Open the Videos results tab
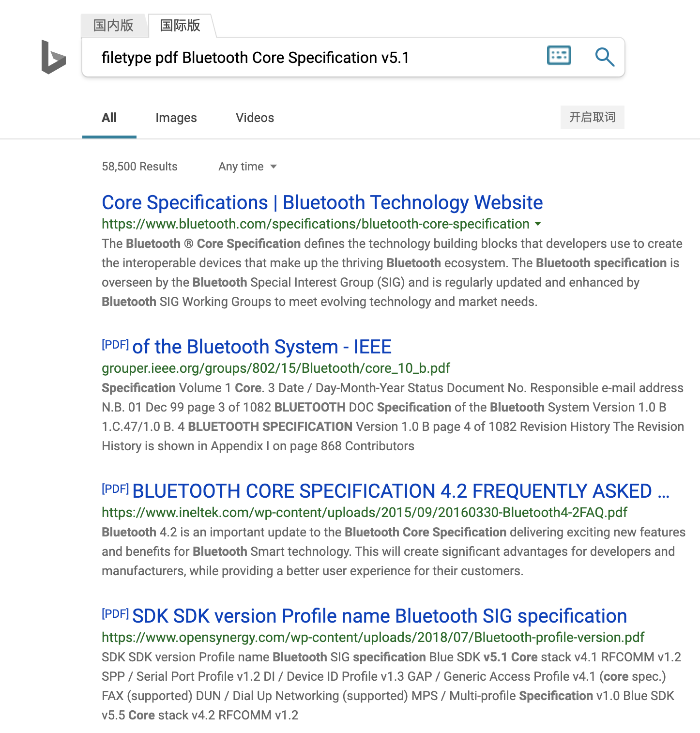 [255, 118]
